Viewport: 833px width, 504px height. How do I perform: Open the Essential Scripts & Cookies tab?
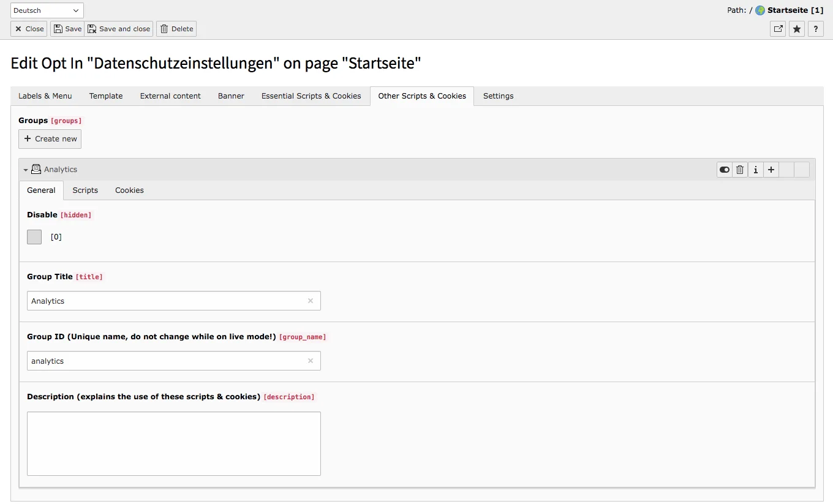click(x=311, y=96)
